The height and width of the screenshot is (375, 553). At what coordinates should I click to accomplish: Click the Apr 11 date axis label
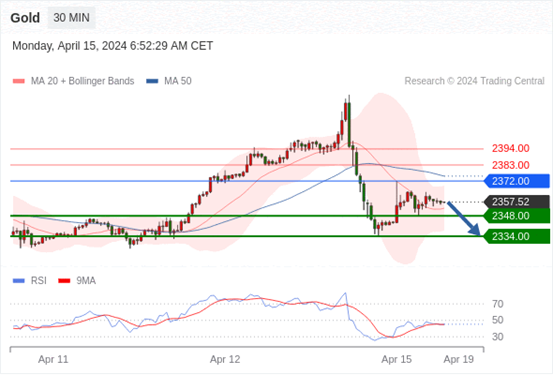[x=53, y=359]
